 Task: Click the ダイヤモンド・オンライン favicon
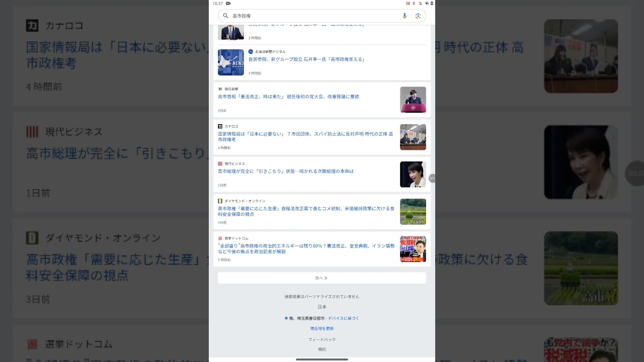coord(220,201)
